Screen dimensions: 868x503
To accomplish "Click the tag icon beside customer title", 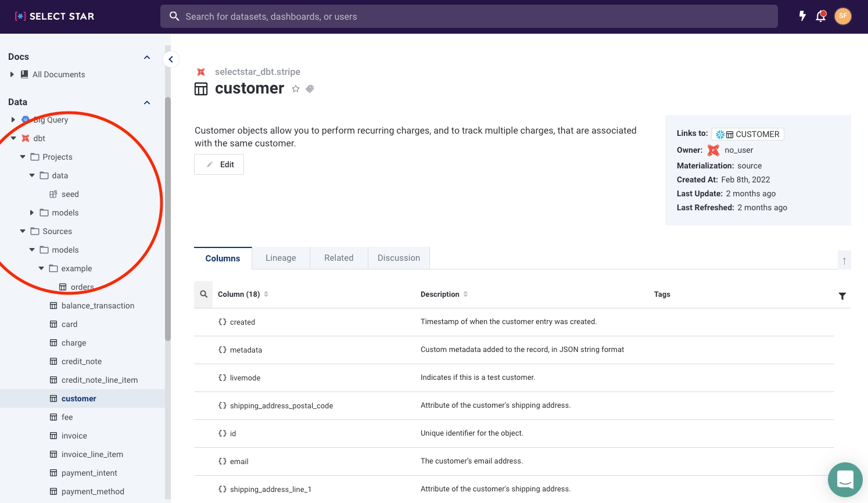I will pyautogui.click(x=310, y=89).
